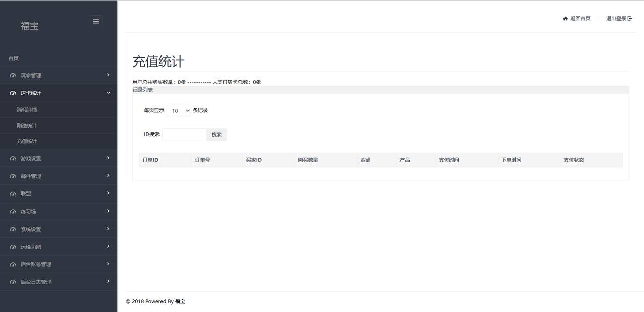Click the gauge icon beside 玩家管理

(x=13, y=76)
